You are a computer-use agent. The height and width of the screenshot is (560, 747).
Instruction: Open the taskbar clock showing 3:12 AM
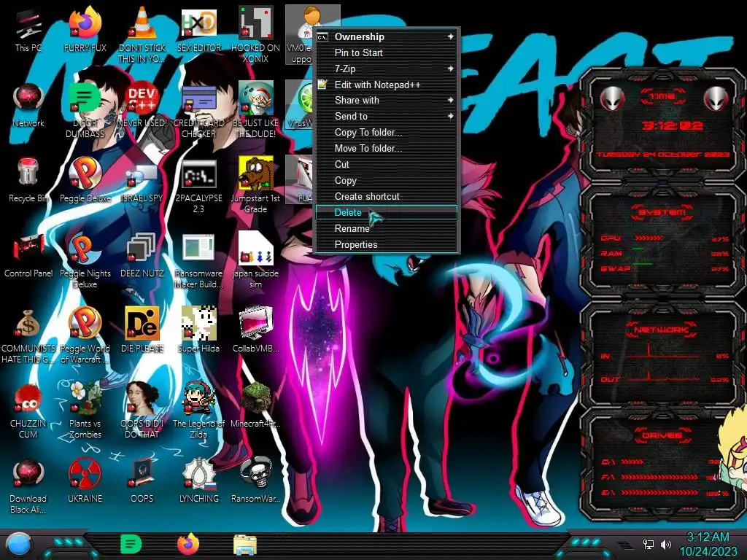coord(708,544)
